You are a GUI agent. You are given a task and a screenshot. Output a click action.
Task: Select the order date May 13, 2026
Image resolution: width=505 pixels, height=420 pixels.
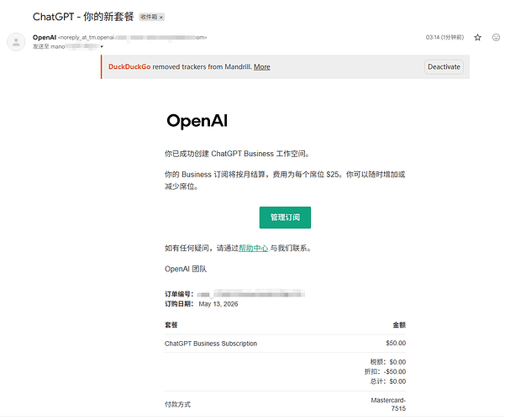[x=218, y=304]
